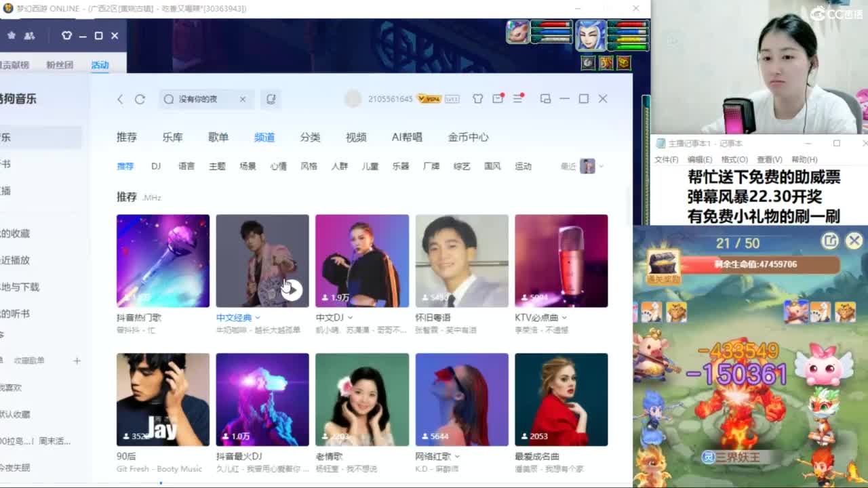Screen dimensions: 868x488
Task: Click the VIP badge next to account 2105561645
Action: pyautogui.click(x=429, y=98)
